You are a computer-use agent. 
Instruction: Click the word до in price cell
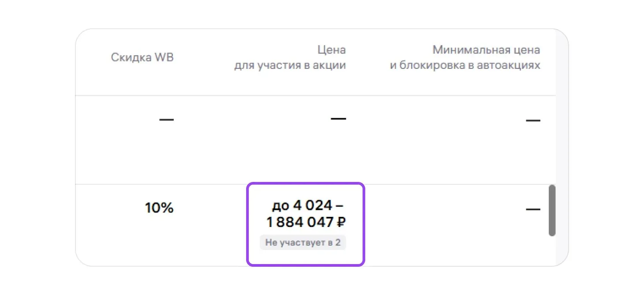(x=280, y=206)
